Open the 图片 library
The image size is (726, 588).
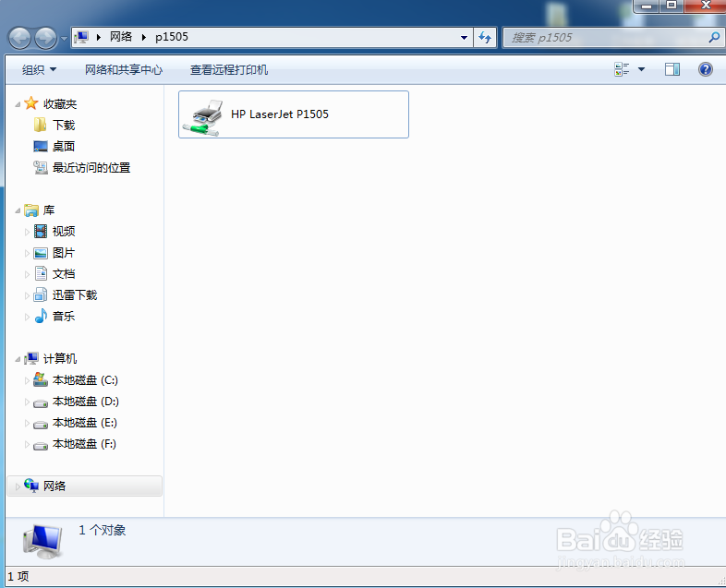pyautogui.click(x=64, y=253)
